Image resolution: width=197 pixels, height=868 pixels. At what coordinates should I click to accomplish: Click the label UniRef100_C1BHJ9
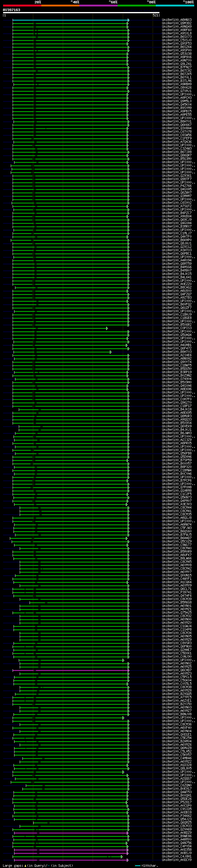[x=177, y=314]
